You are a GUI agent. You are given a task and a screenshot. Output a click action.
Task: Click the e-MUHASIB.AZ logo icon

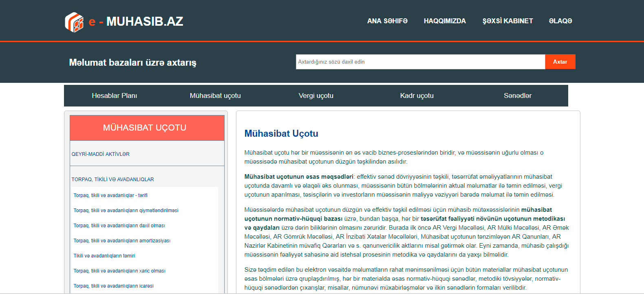coord(74,22)
